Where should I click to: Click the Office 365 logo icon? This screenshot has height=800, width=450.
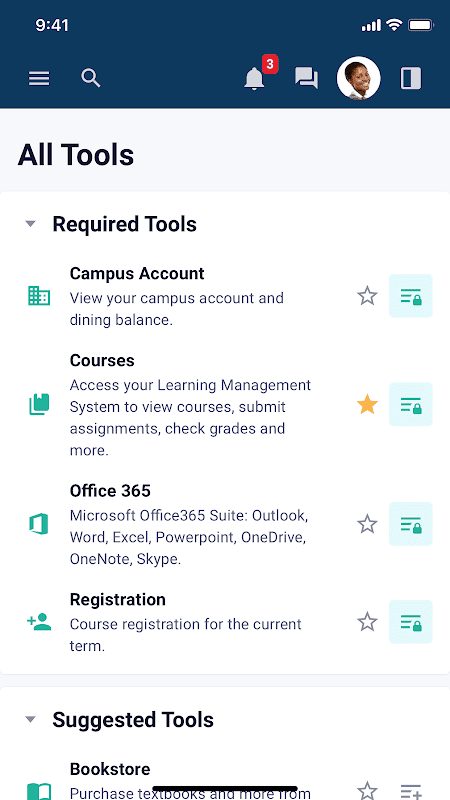pyautogui.click(x=39, y=524)
